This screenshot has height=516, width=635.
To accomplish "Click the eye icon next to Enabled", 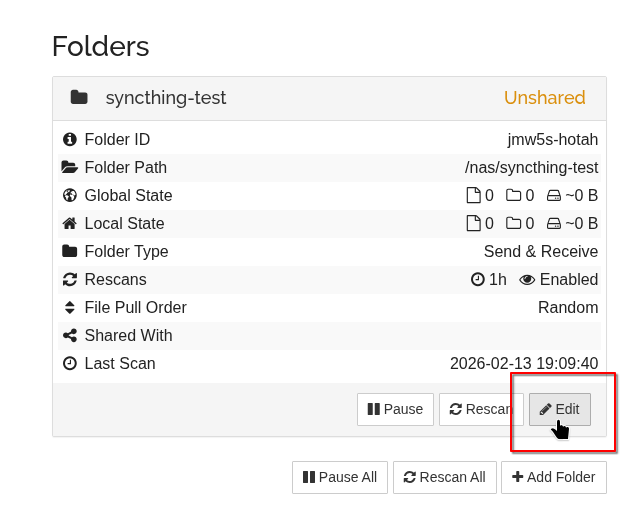I will pos(527,280).
